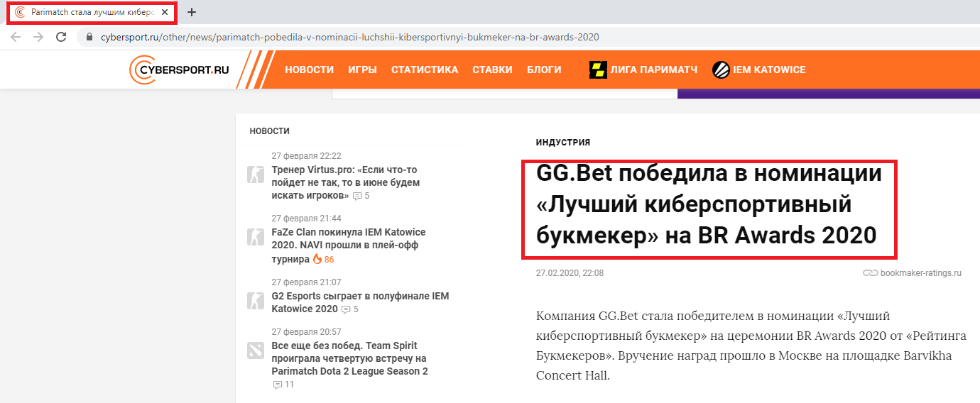
Task: Click CS icon beside Virtus.pro news
Action: coord(255,174)
